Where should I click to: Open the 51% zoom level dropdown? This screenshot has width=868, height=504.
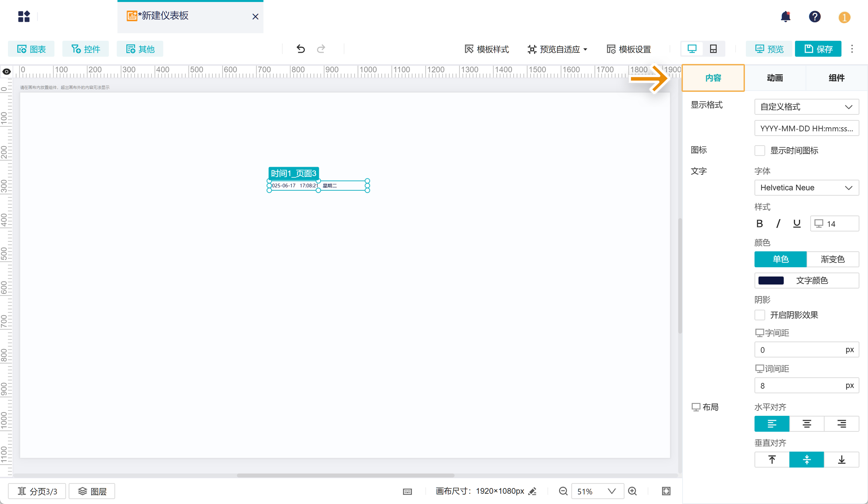point(597,491)
